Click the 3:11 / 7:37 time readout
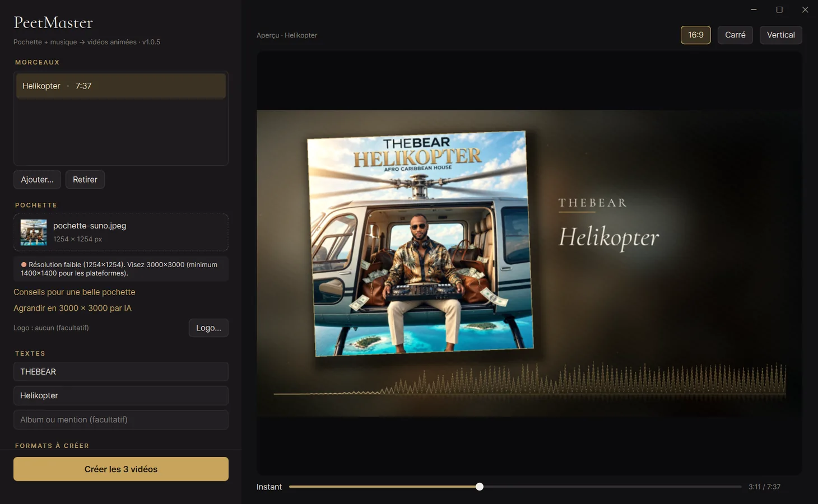The width and height of the screenshot is (818, 504). (765, 487)
